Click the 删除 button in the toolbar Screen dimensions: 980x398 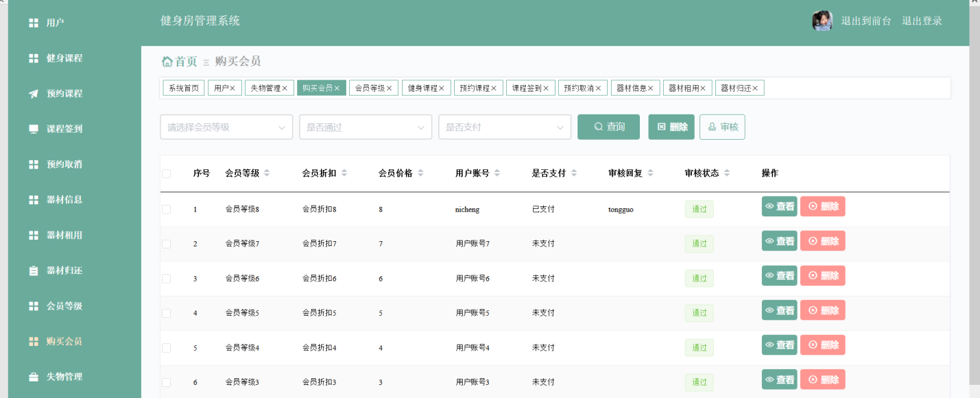(x=671, y=127)
